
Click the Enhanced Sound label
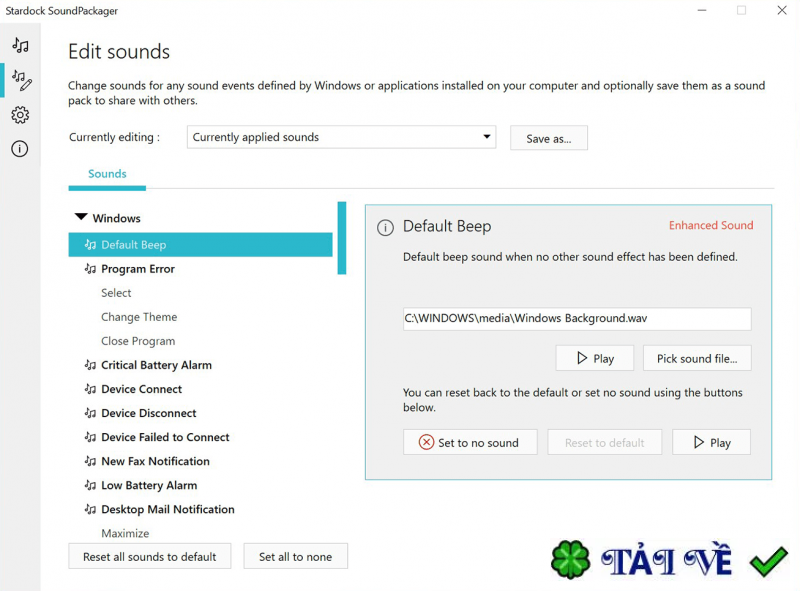tap(711, 226)
